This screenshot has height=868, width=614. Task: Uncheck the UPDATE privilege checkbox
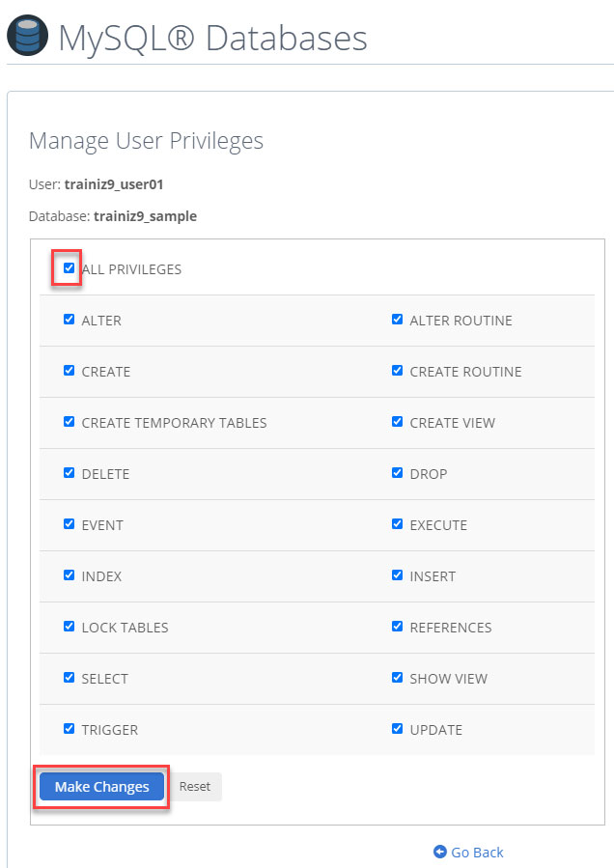click(x=397, y=729)
